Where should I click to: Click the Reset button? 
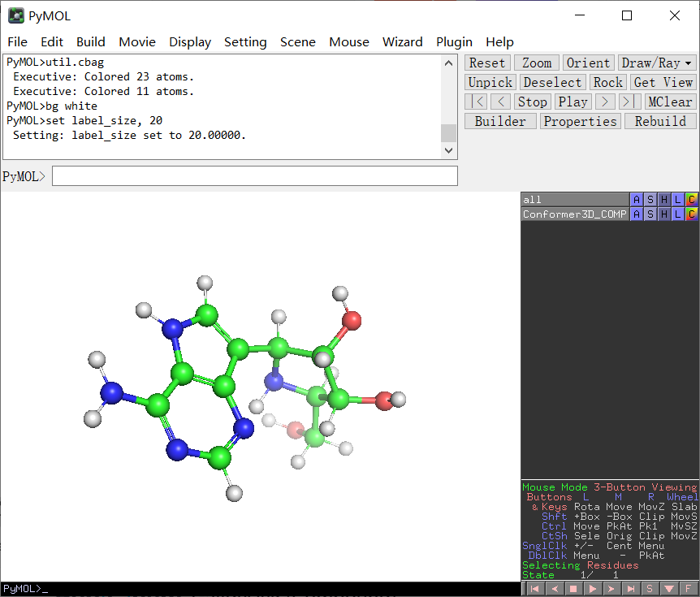coord(487,63)
